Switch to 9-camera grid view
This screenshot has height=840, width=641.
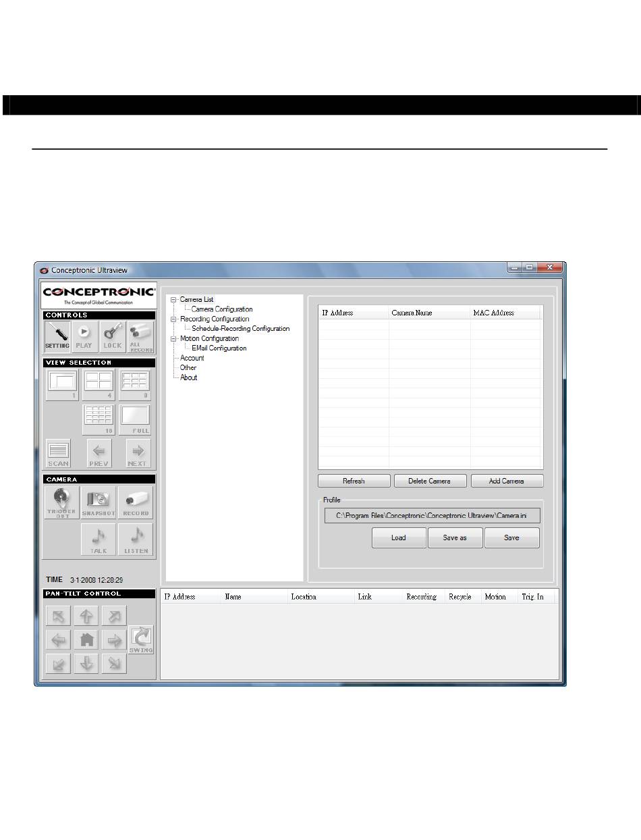pos(134,385)
